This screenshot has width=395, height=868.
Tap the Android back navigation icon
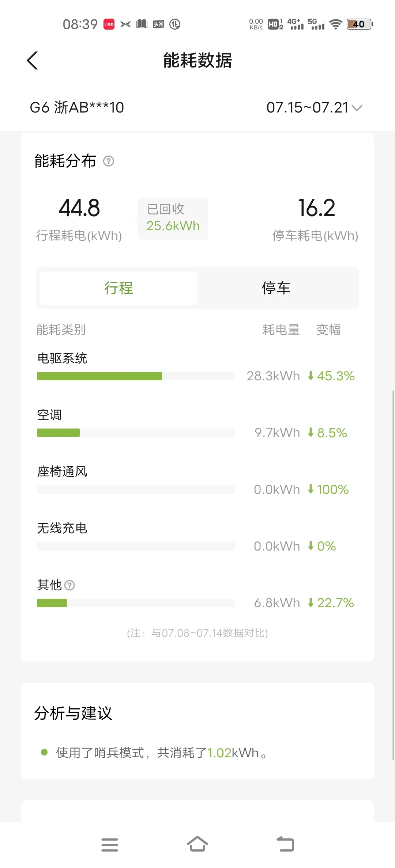point(285,844)
